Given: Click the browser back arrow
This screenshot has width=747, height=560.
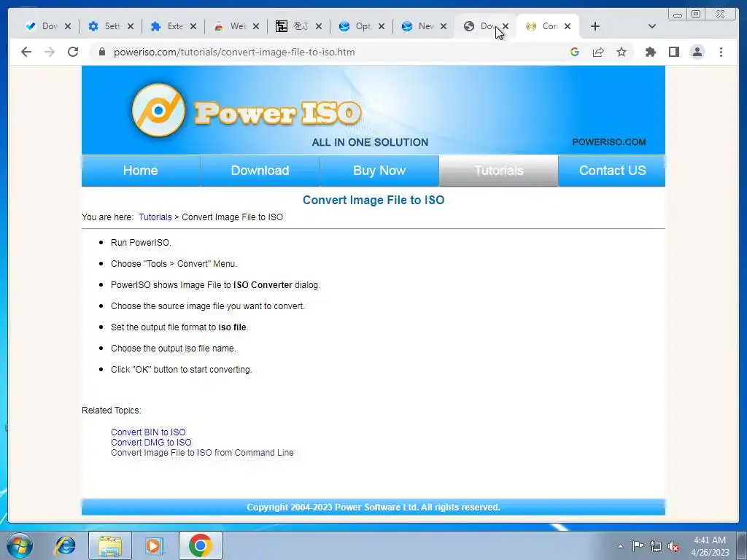Looking at the screenshot, I should point(26,52).
